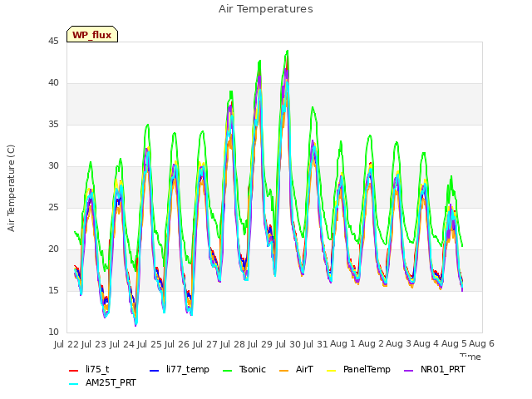Image resolution: width=532 pixels, height=399 pixels.
Task: Click the Air Temperatures chart title
Action: pos(266,9)
